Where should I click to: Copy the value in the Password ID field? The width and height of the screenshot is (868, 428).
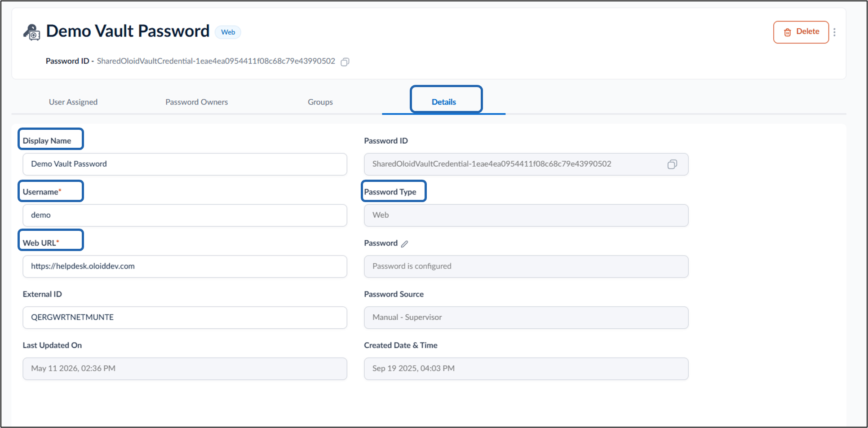[x=672, y=164]
